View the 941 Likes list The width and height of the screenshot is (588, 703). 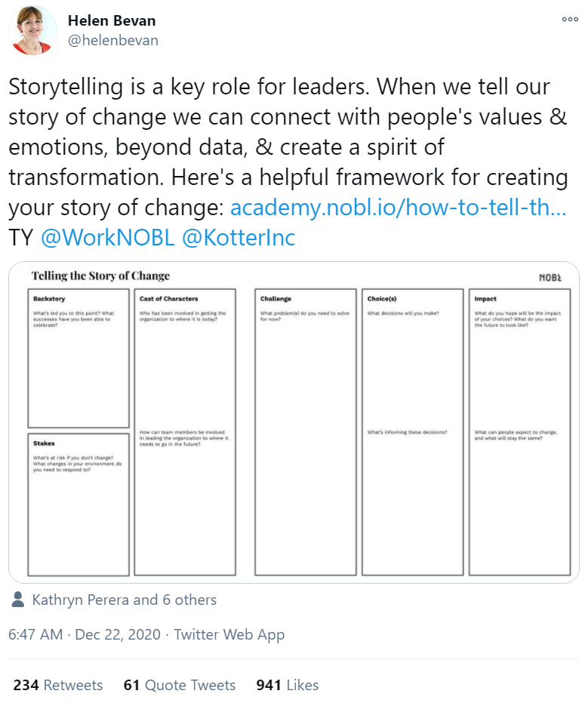tap(288, 686)
